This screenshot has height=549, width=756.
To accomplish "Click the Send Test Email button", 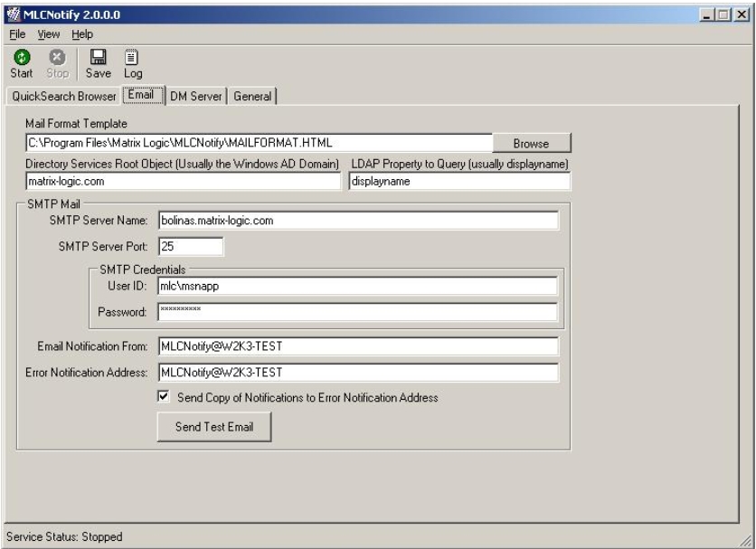I will tap(214, 427).
